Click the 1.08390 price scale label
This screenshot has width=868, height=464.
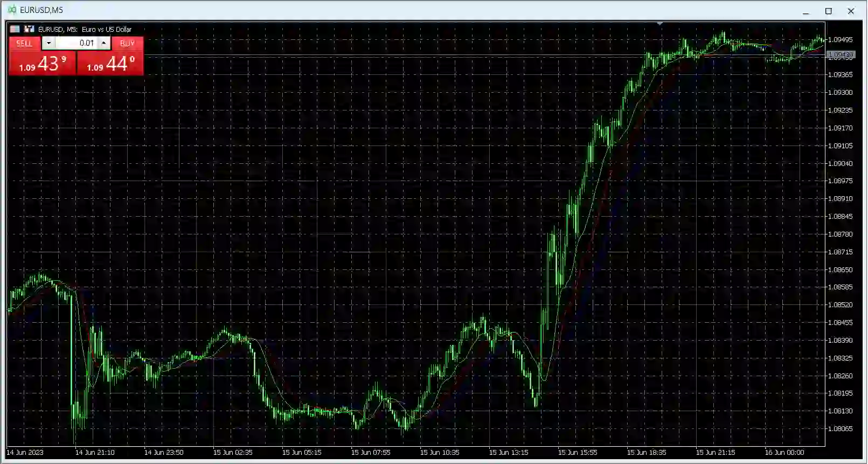tap(841, 340)
